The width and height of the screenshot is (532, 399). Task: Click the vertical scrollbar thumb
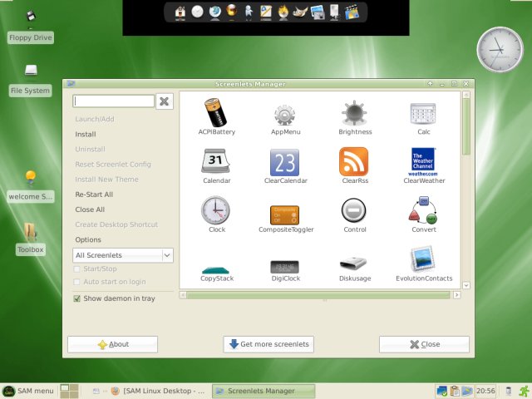(x=466, y=126)
